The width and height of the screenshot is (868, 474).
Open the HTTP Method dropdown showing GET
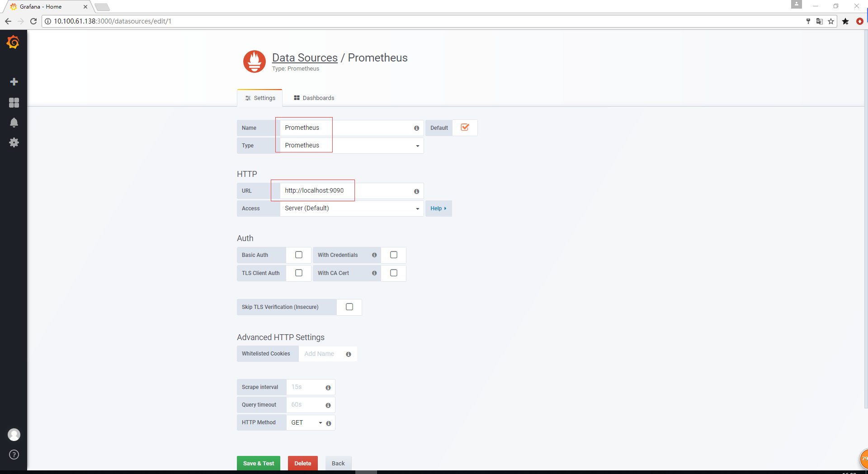(307, 423)
